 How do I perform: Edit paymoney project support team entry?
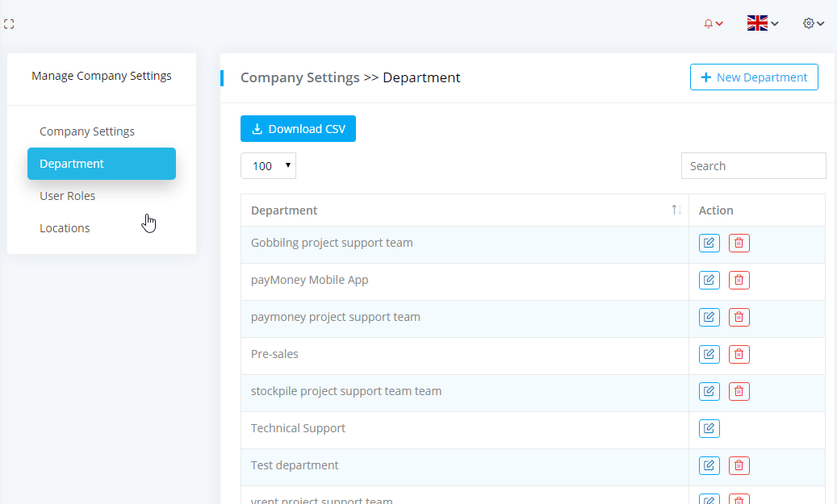709,317
